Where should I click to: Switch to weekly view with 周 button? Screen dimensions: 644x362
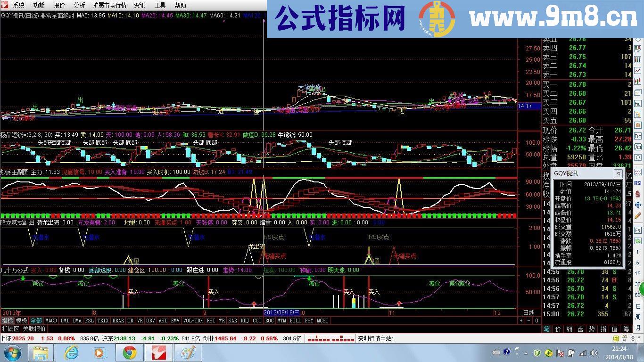[639, 315]
